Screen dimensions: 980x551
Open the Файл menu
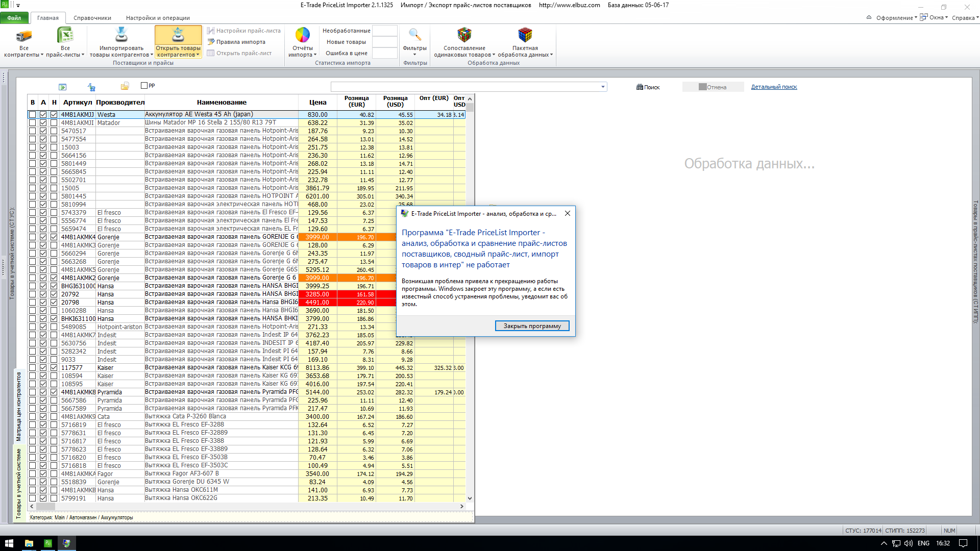click(x=14, y=18)
